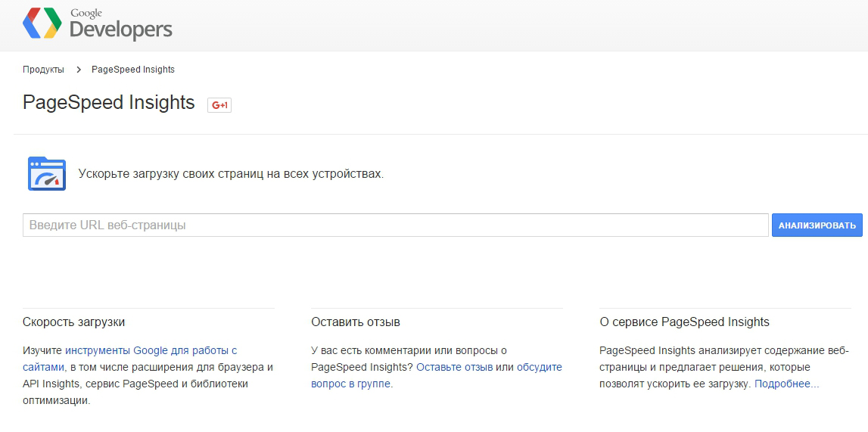Open the Продукты breadcrumb link
This screenshot has height=432, width=868.
click(x=43, y=70)
